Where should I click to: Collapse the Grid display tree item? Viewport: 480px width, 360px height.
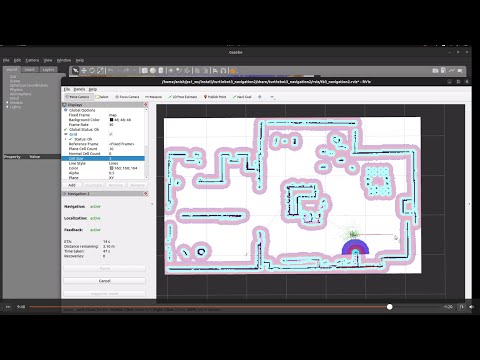pos(66,134)
